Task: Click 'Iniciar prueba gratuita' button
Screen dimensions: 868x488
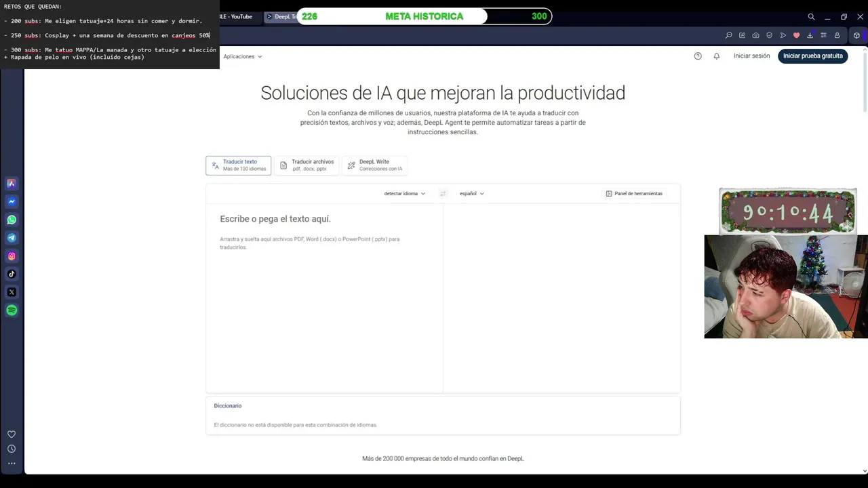Action: 812,56
